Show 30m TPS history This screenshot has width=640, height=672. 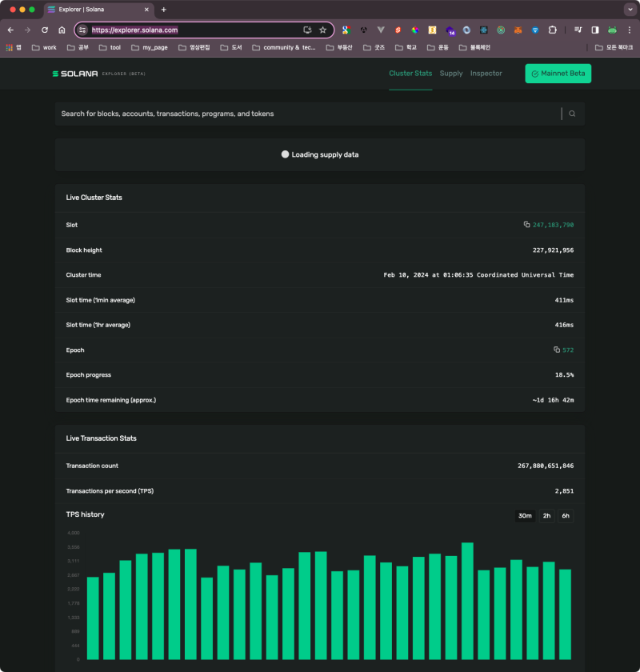pyautogui.click(x=525, y=515)
